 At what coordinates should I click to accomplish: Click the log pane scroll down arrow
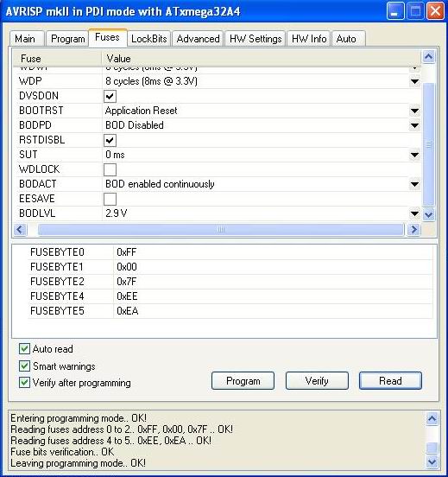(x=432, y=461)
